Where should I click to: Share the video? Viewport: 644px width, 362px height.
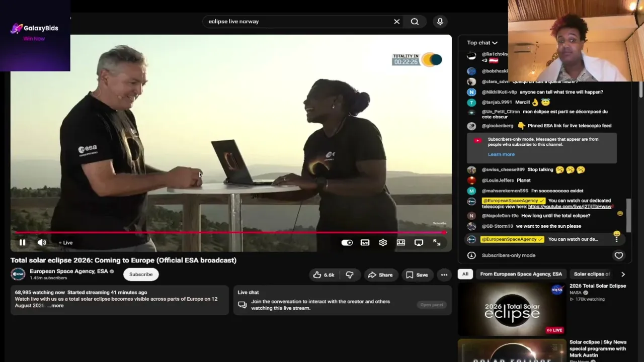click(380, 275)
